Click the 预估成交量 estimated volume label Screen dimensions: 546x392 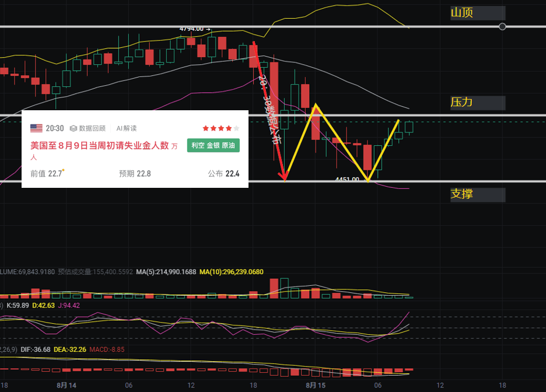click(95, 272)
